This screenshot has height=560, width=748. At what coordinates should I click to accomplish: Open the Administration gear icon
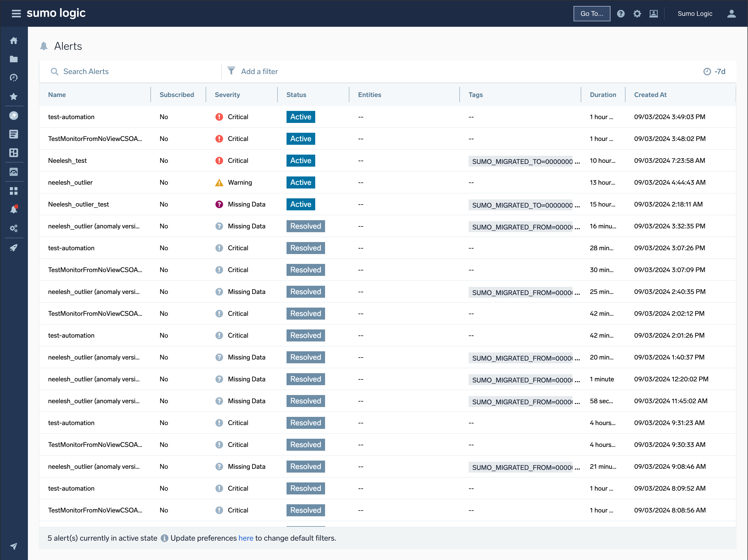[637, 13]
